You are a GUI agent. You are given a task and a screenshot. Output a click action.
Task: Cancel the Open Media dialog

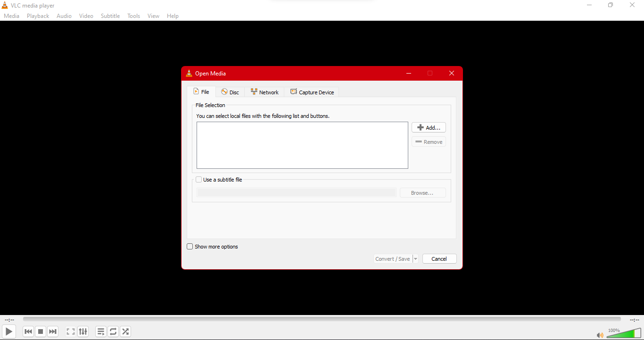439,259
